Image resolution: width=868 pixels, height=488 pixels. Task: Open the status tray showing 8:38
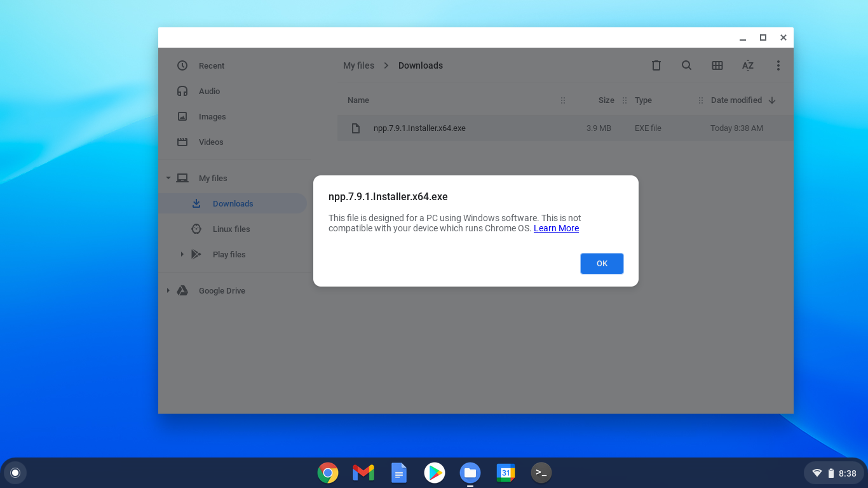click(x=834, y=473)
